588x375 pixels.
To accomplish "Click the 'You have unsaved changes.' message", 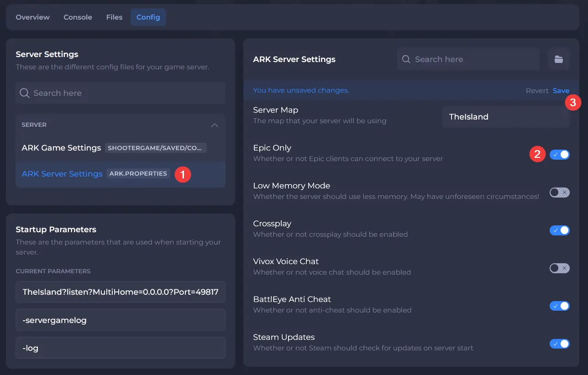I will [x=301, y=90].
